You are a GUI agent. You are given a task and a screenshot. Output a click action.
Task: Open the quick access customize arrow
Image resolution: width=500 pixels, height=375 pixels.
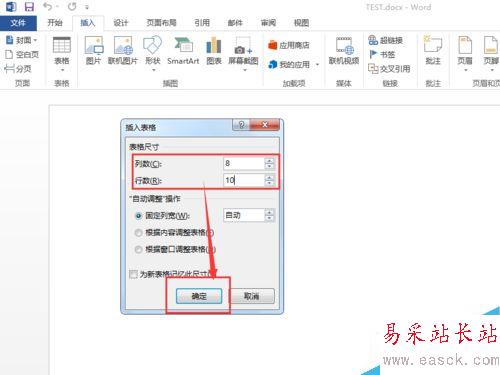[x=87, y=7]
